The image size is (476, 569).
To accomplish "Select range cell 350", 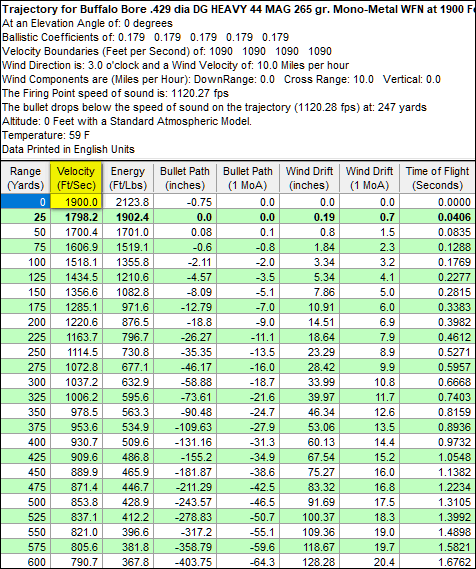I will pos(25,412).
